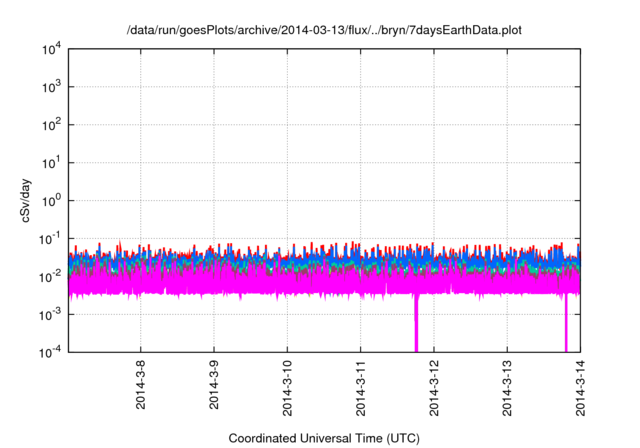Screen dimensions: 640x448
Task: Click the magenta data dropout before 2014-3-12
Action: (x=416, y=322)
